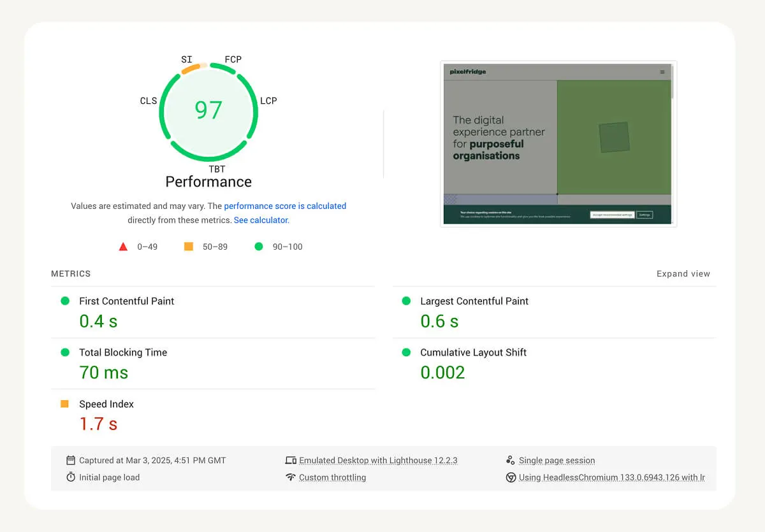Click the LCP label on the gauge

click(268, 101)
